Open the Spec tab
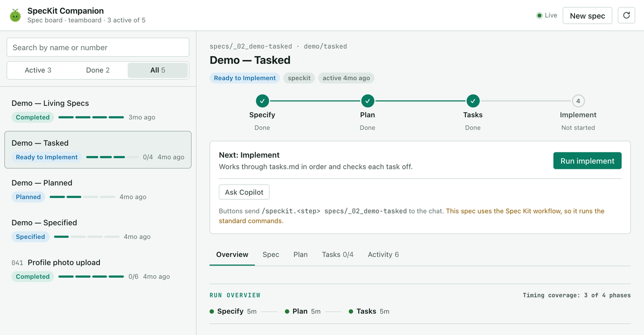Screen dimensions: 644x335 point(271,254)
